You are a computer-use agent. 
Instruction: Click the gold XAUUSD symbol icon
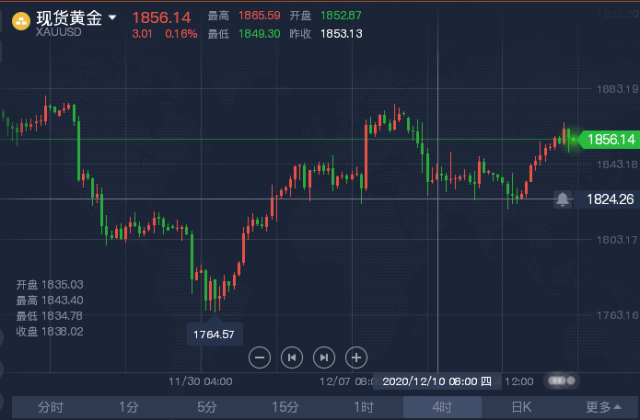[x=21, y=21]
